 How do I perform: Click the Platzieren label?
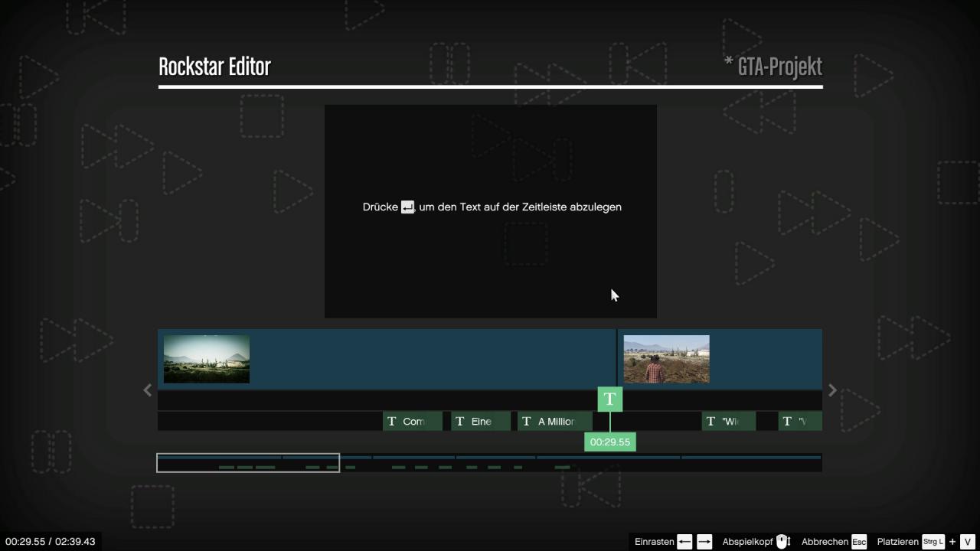point(897,542)
